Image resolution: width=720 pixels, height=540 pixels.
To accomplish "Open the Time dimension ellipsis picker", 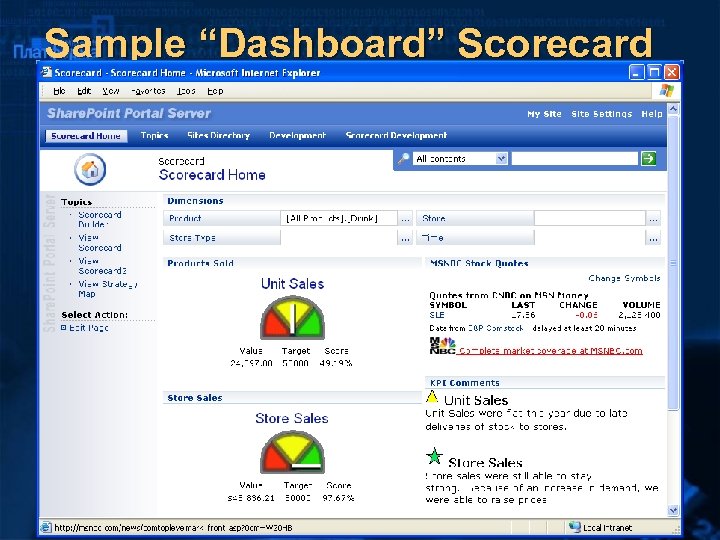I will pyautogui.click(x=653, y=238).
